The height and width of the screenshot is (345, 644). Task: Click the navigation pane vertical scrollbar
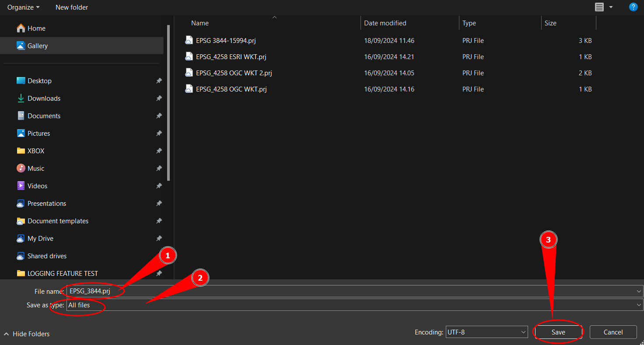(x=168, y=103)
